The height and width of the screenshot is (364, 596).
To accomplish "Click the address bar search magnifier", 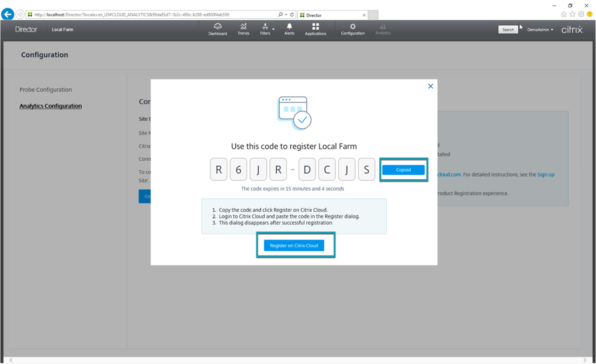I will (281, 14).
